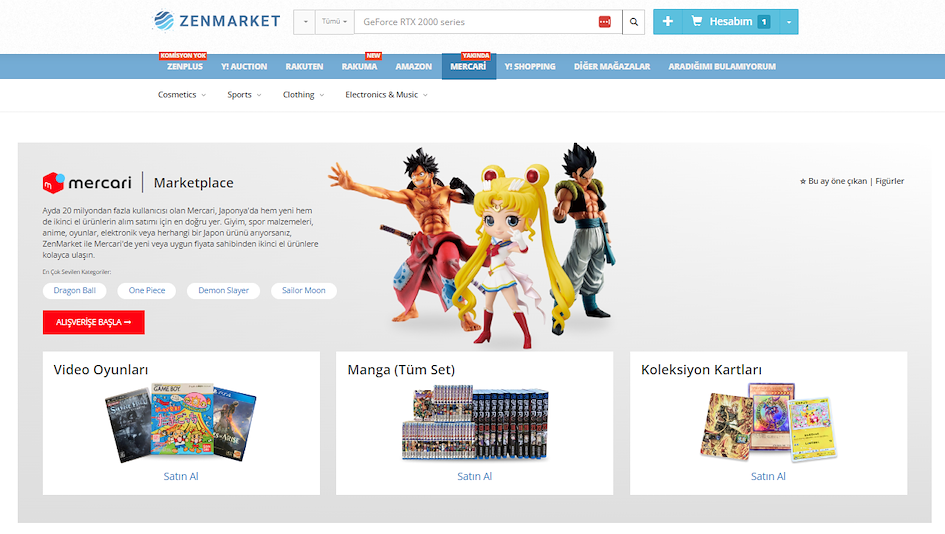Click the video game covers thumbnail

[181, 422]
